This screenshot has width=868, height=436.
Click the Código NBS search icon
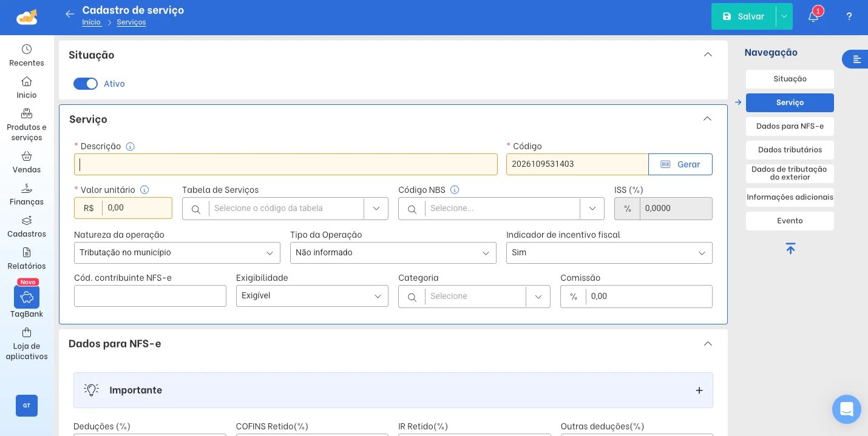point(412,209)
